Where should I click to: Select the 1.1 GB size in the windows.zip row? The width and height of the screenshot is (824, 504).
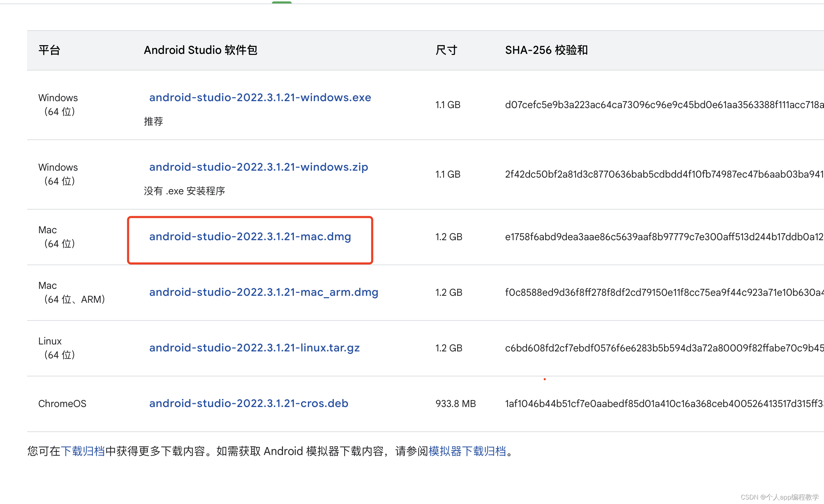(x=448, y=174)
